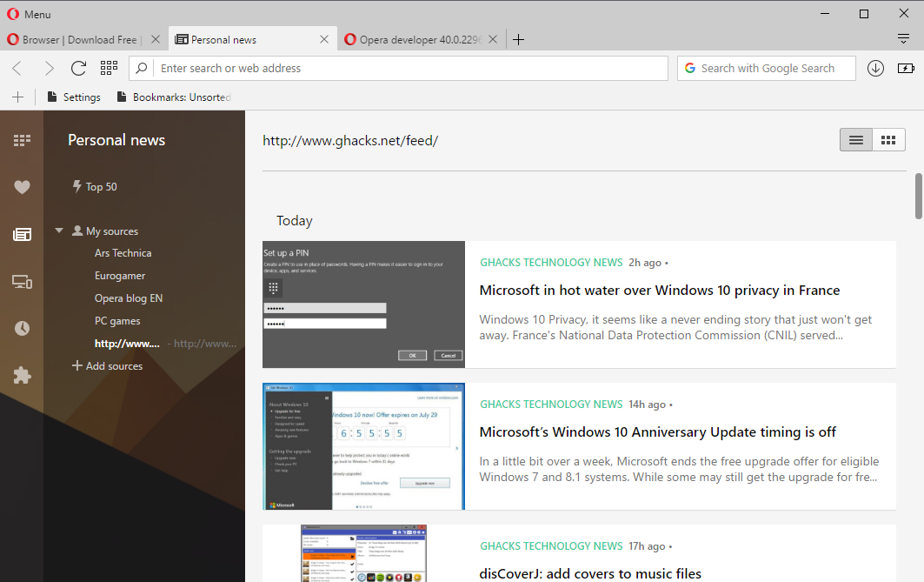Screen dimensions: 924x582
Task: Open History clock icon in sidebar
Action: [22, 329]
